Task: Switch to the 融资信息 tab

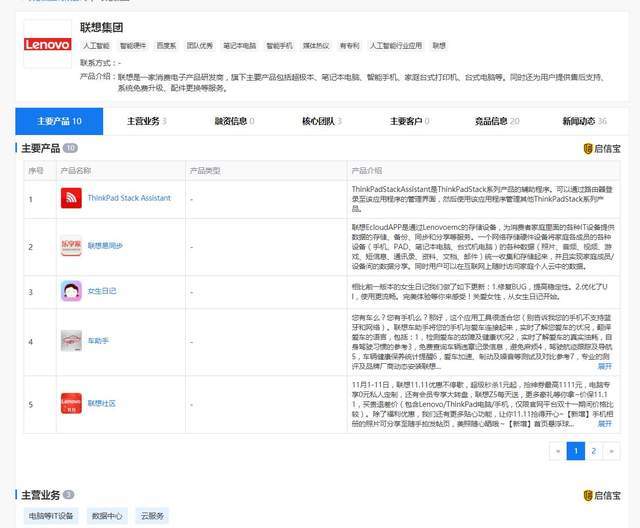Action: click(x=234, y=121)
